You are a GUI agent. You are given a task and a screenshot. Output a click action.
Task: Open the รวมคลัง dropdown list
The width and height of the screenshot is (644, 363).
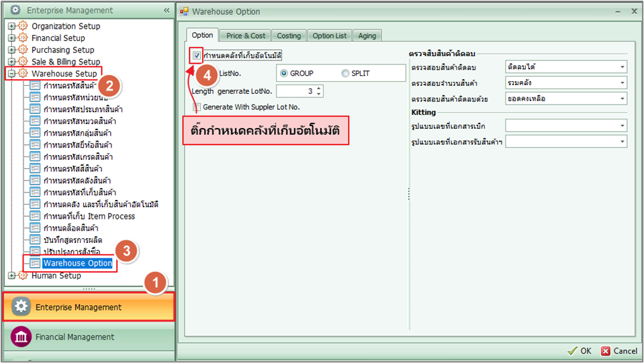623,83
